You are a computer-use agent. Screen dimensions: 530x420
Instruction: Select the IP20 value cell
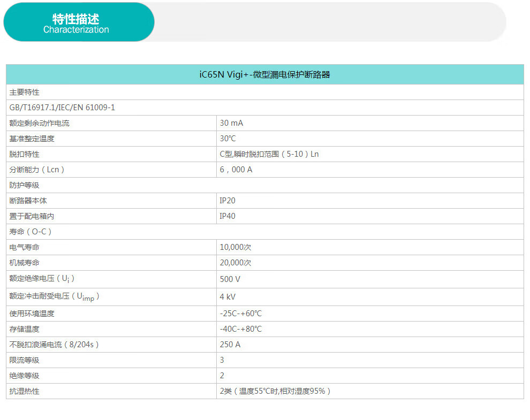pos(370,201)
